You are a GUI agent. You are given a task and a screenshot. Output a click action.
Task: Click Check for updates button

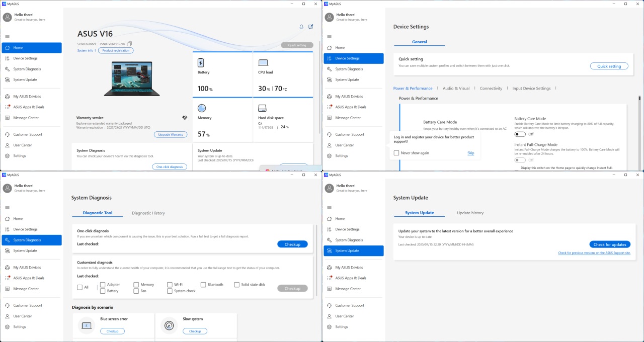click(609, 244)
